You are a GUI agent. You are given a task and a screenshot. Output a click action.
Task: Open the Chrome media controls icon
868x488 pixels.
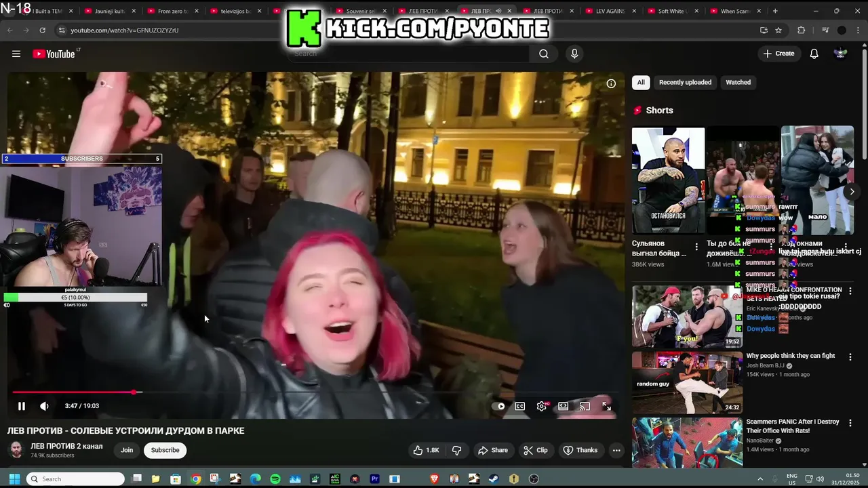(x=825, y=30)
